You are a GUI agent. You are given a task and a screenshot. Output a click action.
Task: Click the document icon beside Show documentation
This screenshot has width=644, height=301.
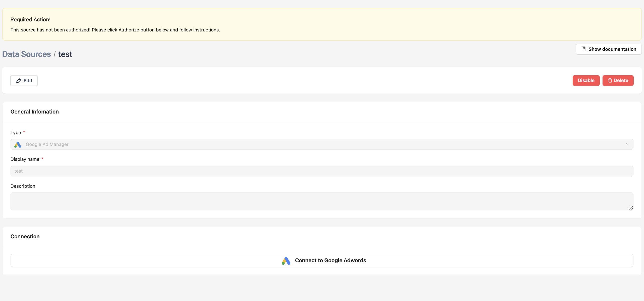click(583, 49)
